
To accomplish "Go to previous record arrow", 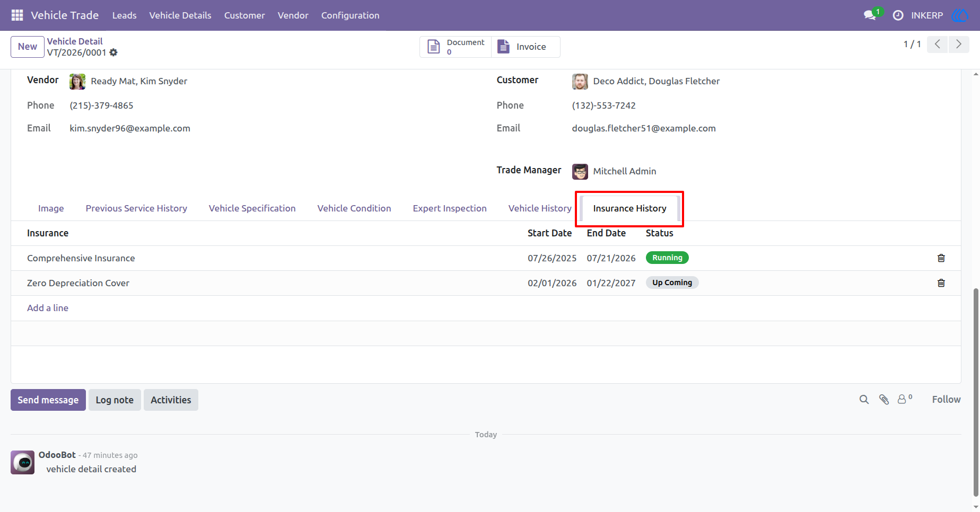I will [938, 45].
